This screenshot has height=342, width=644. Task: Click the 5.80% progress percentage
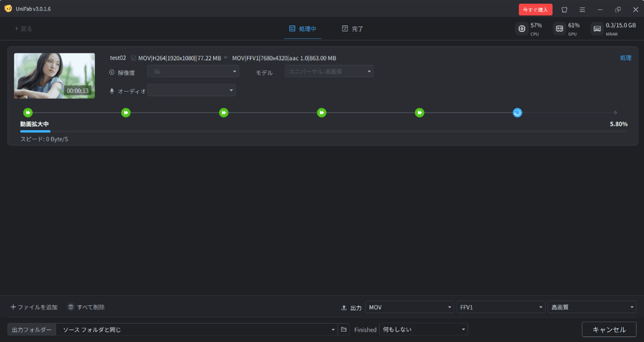(619, 124)
